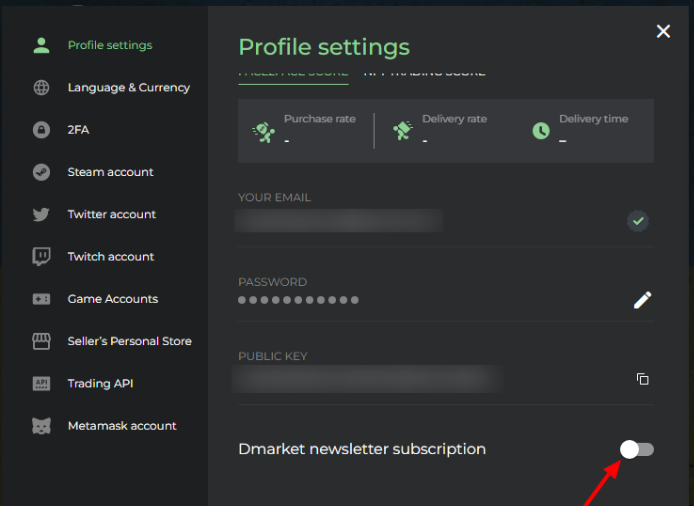Viewport: 694px width, 506px height.
Task: Click the storefront icon for Seller's Personal Store
Action: 41,341
